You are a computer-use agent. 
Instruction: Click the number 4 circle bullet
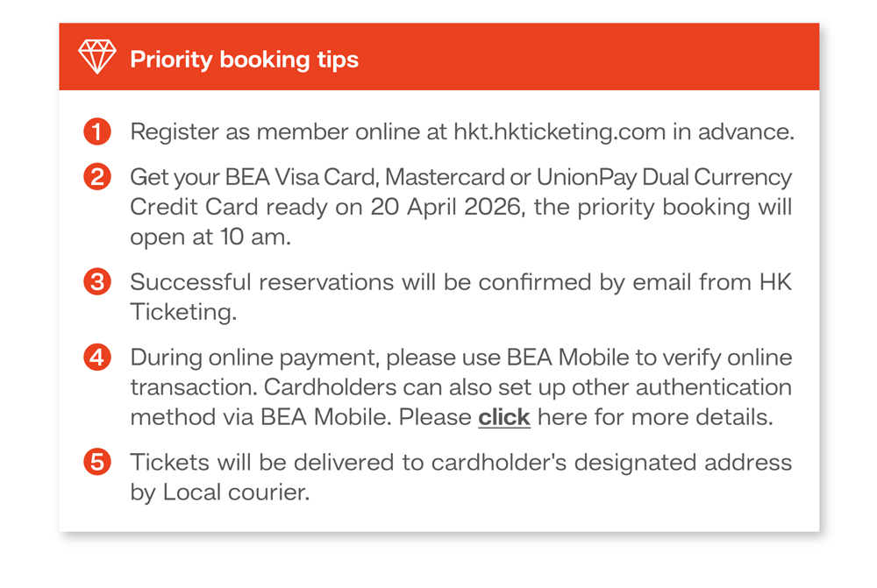point(97,358)
